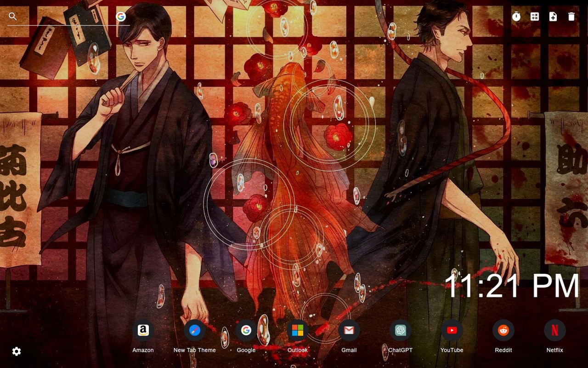This screenshot has height=368, width=588.
Task: Open the YouTube shortcut icon
Action: pos(452,330)
